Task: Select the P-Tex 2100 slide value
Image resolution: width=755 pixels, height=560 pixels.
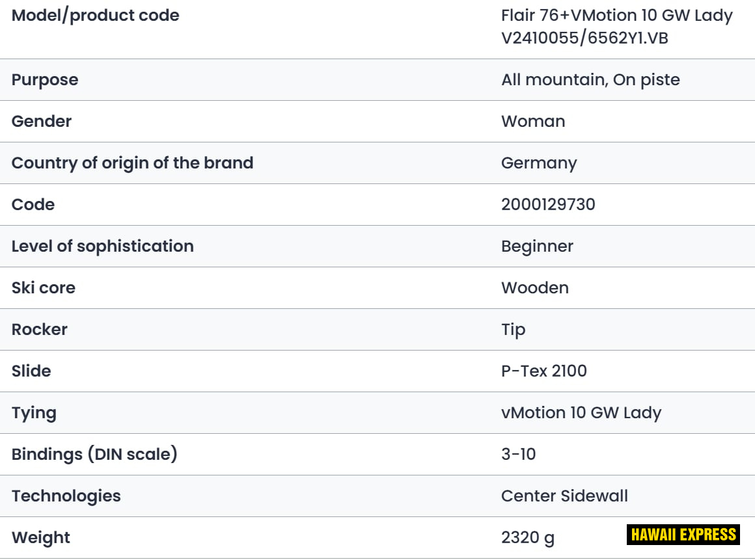Action: 544,371
